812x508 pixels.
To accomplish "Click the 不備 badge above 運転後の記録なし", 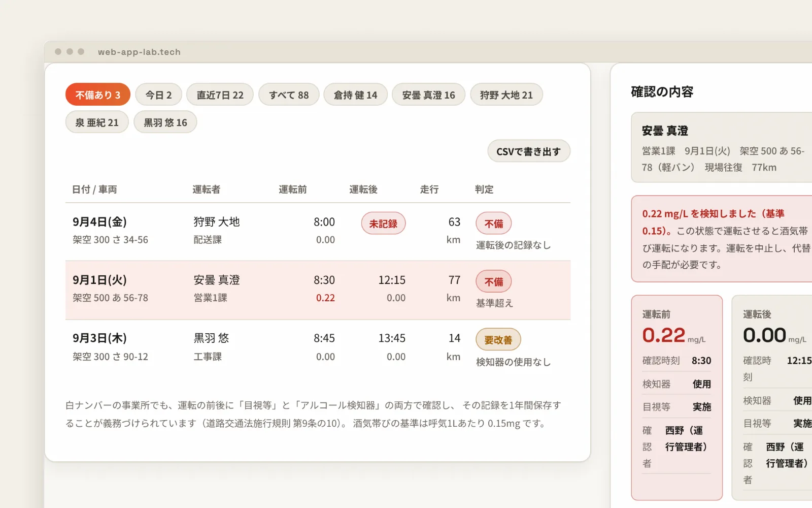I will tap(494, 223).
